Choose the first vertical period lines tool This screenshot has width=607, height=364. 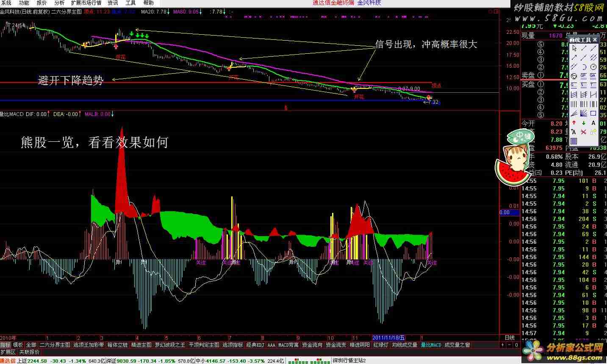pos(574,104)
